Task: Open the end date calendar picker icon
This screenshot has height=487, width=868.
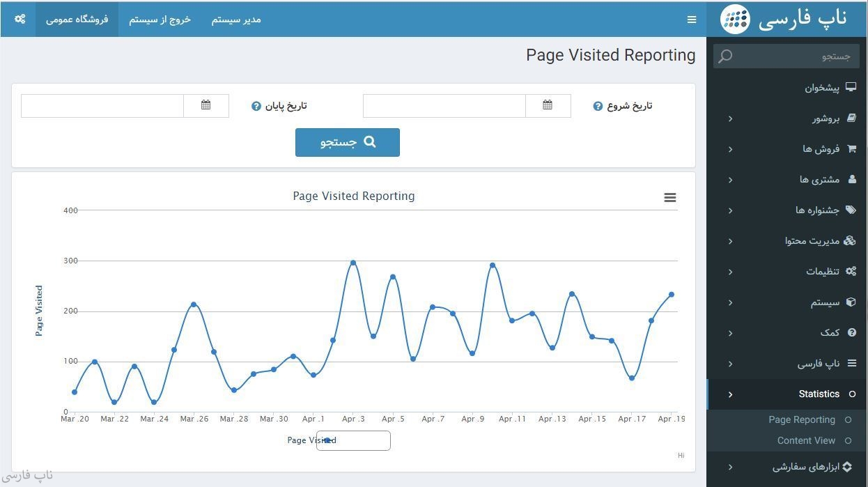Action: pos(206,105)
